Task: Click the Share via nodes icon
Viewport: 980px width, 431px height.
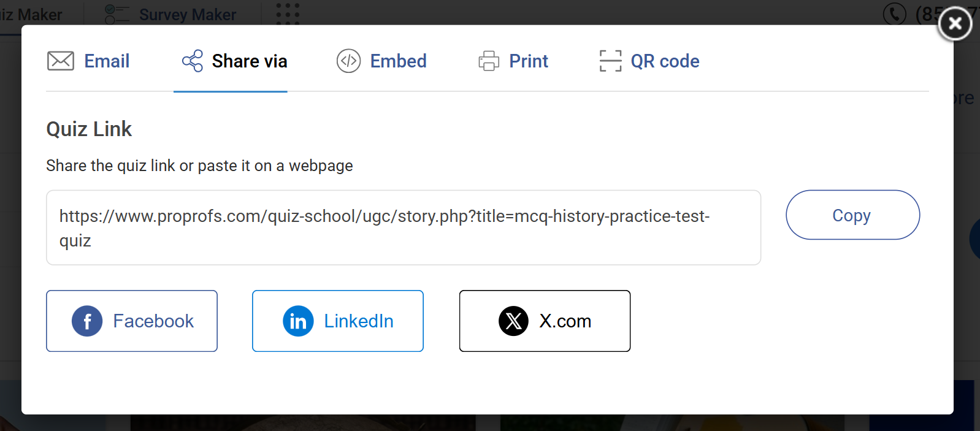Action: coord(193,61)
